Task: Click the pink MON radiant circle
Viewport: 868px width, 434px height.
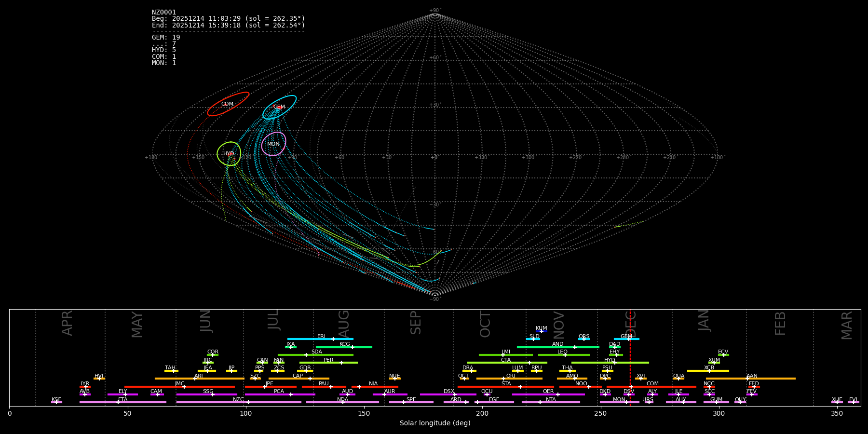Action: 273,144
